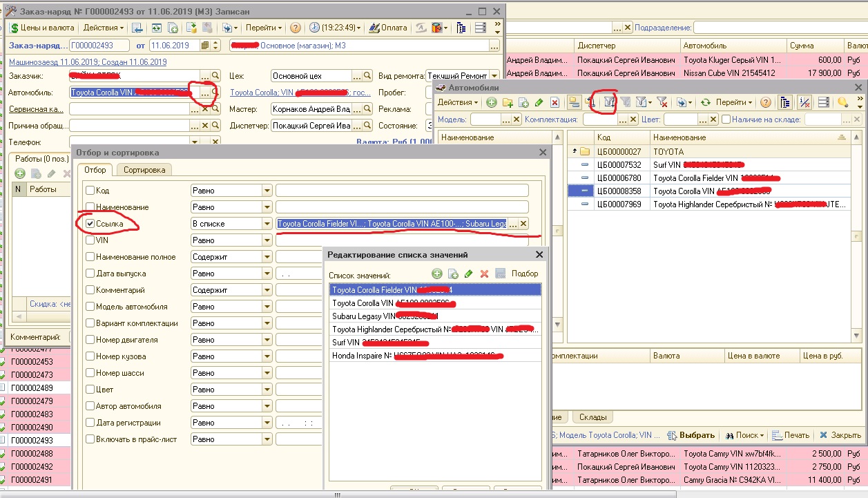Click the Оплата payment toolbar button

pyautogui.click(x=388, y=28)
